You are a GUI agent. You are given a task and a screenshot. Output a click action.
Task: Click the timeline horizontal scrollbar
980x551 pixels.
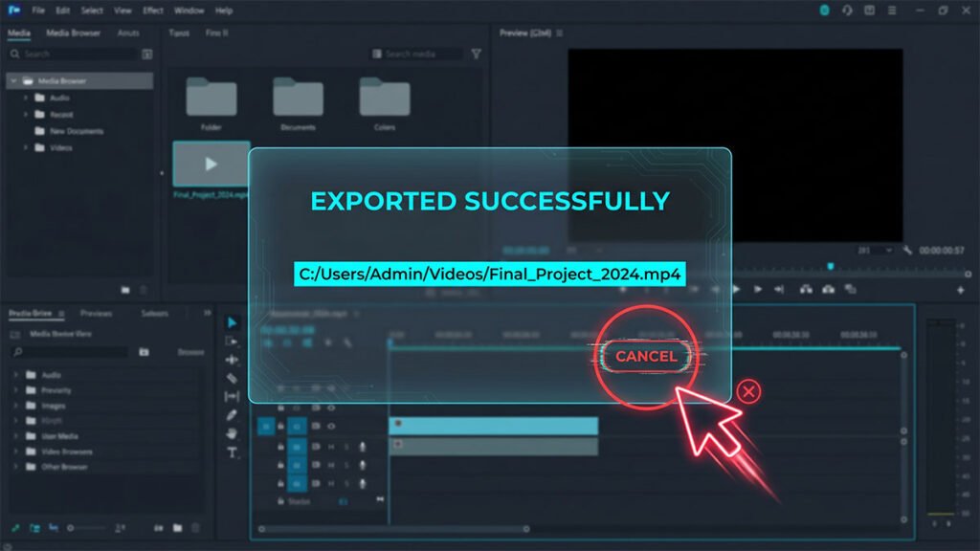tap(393, 528)
